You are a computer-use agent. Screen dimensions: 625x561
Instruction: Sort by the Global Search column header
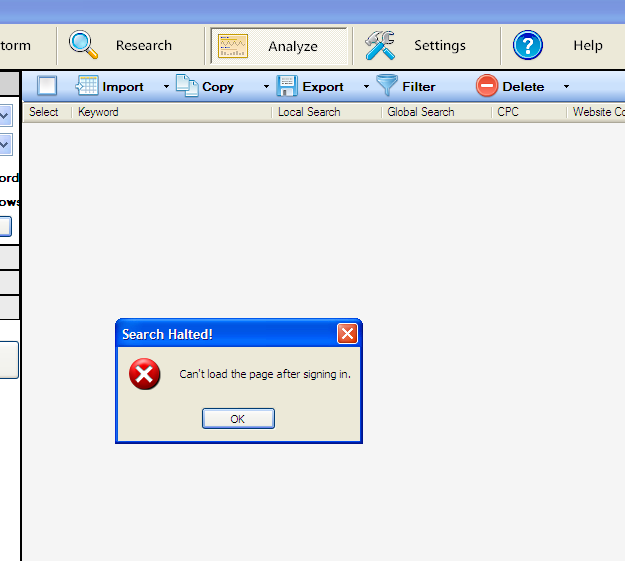421,112
